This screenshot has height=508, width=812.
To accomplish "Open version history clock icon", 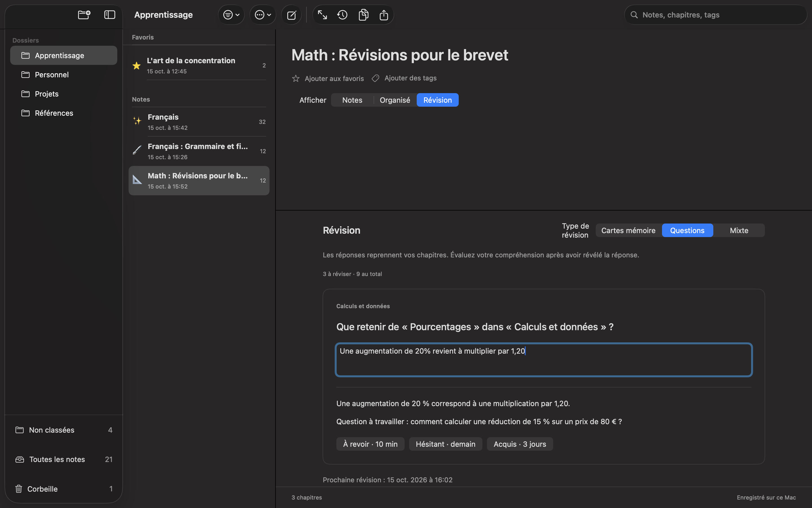I will click(342, 15).
